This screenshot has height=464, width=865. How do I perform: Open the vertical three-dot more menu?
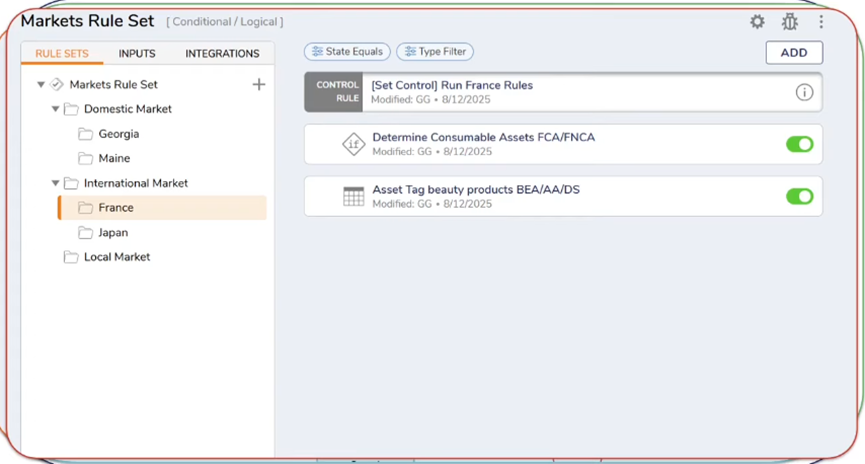[821, 22]
